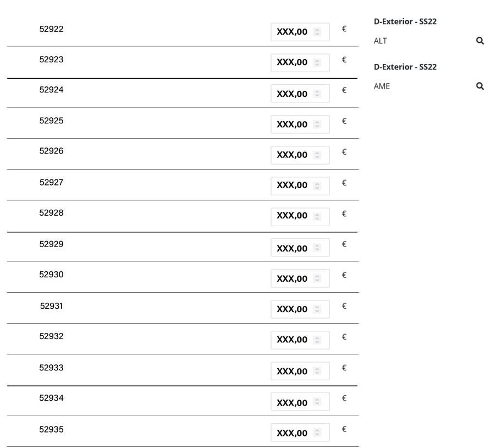Click the price spinner in row 52934
Image resolution: width=496 pixels, height=448 pixels.
coord(317,403)
